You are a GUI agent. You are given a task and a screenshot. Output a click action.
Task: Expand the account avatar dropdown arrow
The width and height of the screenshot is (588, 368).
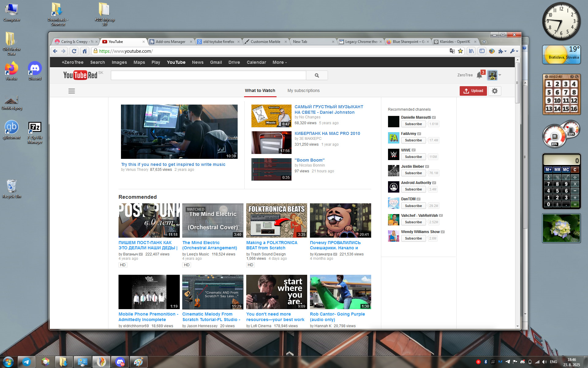click(x=500, y=75)
